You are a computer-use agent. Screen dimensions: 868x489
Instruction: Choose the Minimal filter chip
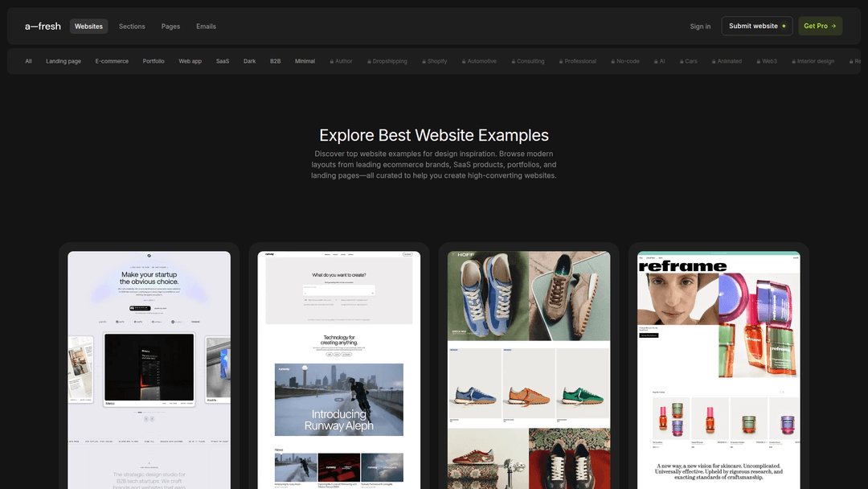point(305,61)
